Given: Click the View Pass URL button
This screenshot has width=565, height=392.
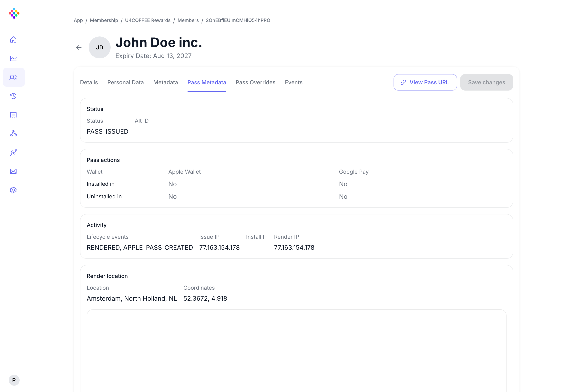Looking at the screenshot, I should click(425, 82).
